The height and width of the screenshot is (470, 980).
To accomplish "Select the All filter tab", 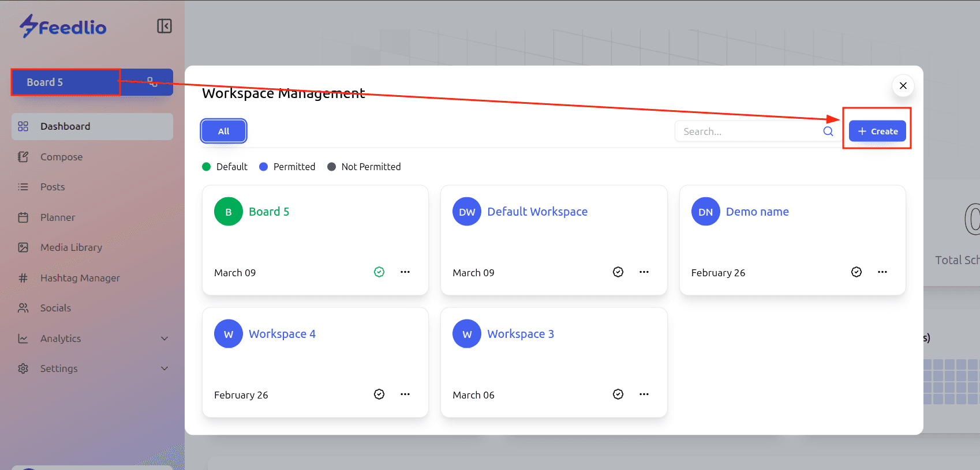I will [224, 131].
